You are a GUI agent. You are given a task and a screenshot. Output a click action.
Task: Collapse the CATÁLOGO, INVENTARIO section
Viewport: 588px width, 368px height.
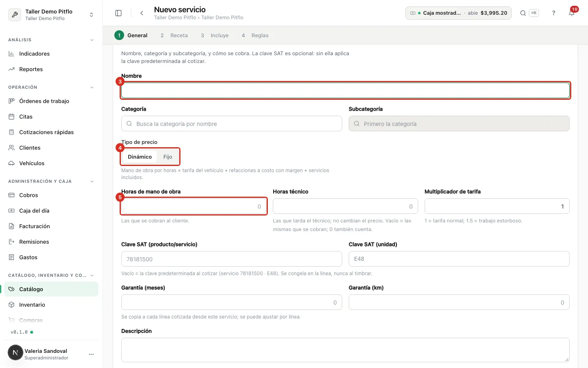tap(92, 276)
